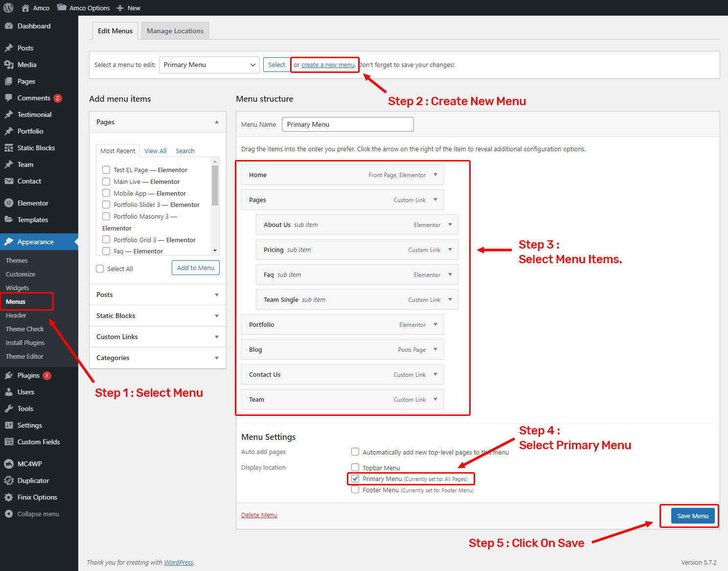
Task: Click the Plugins plug icon
Action: [9, 375]
